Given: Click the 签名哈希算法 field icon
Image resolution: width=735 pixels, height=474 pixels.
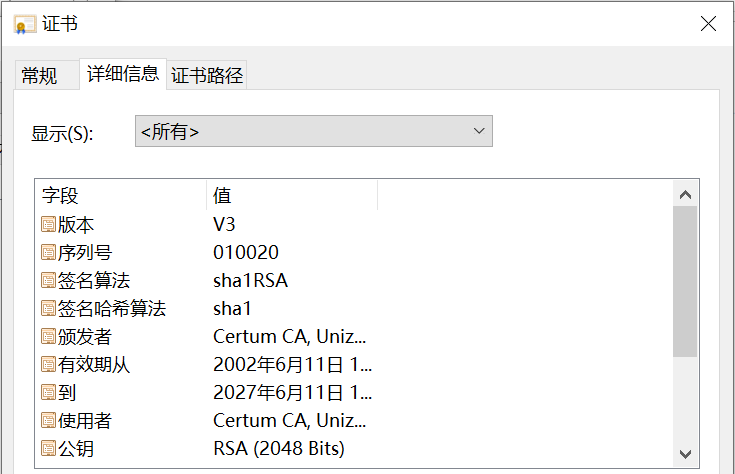Looking at the screenshot, I should [48, 308].
